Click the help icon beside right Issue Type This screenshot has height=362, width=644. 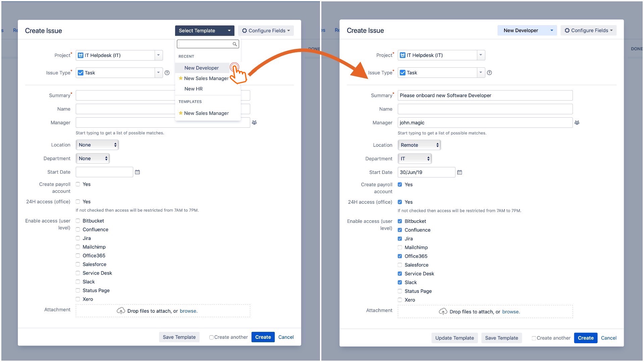(489, 73)
